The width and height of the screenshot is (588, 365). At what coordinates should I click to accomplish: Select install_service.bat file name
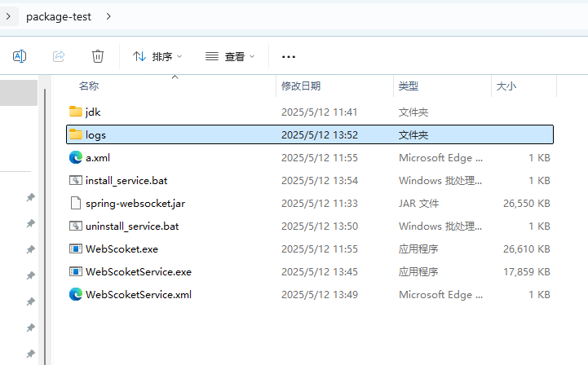tap(126, 181)
